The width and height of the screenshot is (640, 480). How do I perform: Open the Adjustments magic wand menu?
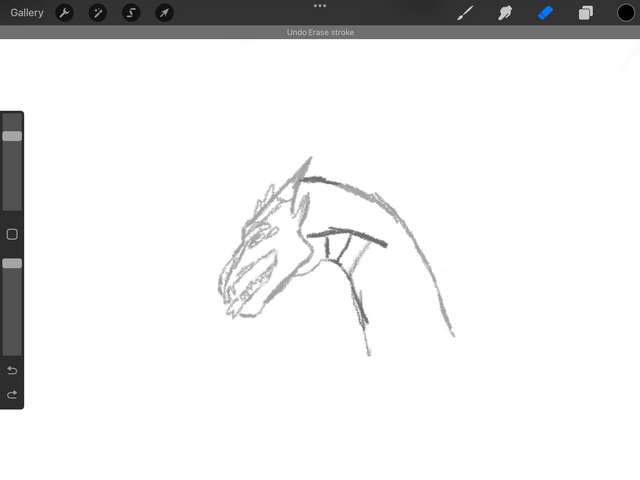(x=98, y=13)
